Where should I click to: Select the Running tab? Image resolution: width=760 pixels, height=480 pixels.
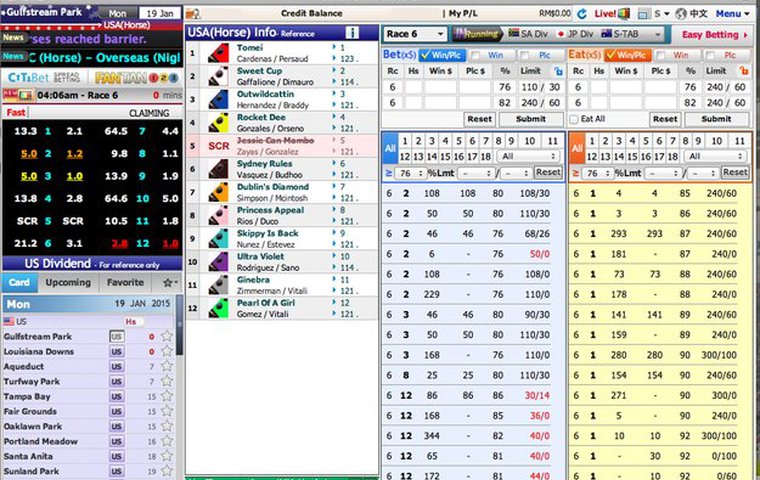477,34
